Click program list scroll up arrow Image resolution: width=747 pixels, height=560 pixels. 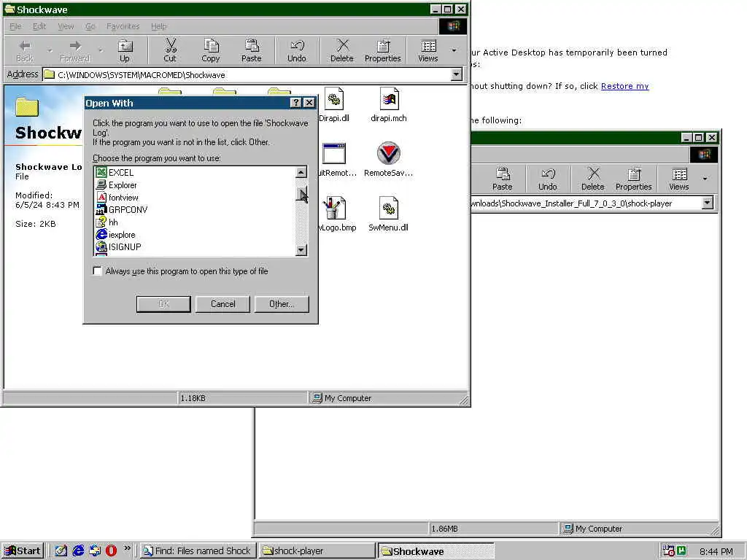pyautogui.click(x=301, y=172)
